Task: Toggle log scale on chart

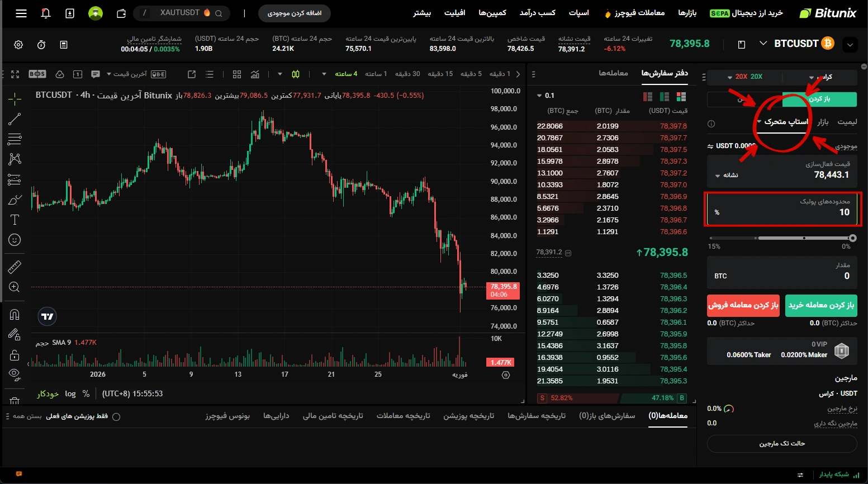Action: click(x=70, y=393)
